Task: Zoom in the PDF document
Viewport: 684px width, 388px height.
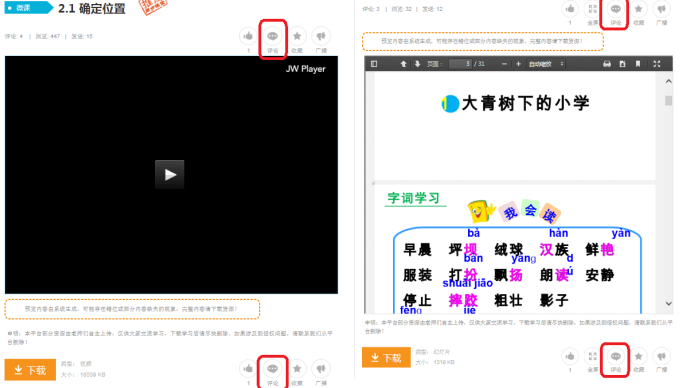Action: [518, 64]
